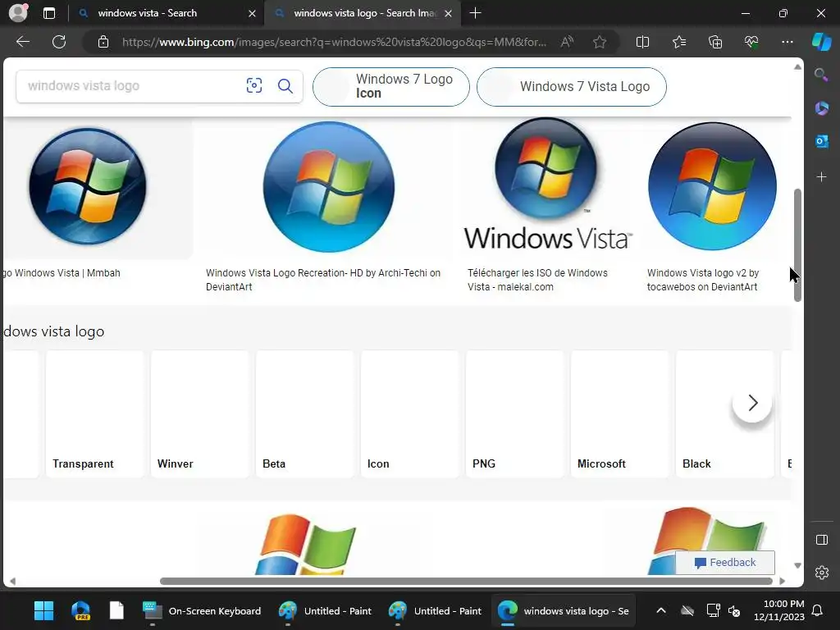Select the Windows 7 Vista Logo suggestion
This screenshot has height=630, width=840.
(572, 86)
